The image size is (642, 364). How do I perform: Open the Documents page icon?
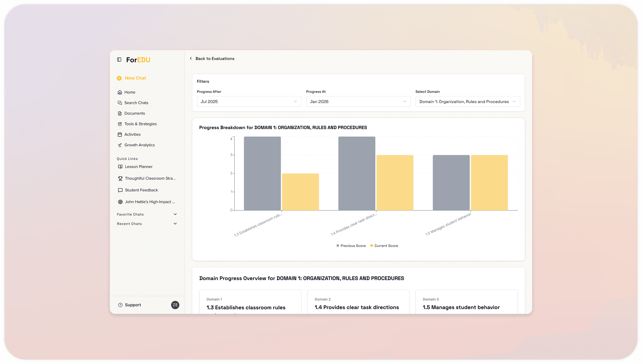(120, 113)
